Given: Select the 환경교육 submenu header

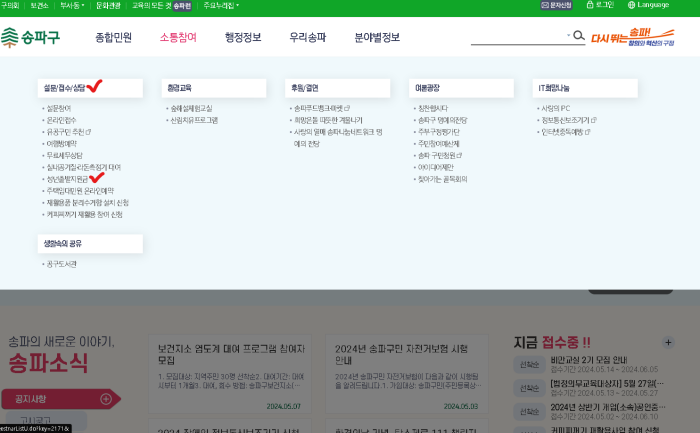Looking at the screenshot, I should 214,88.
